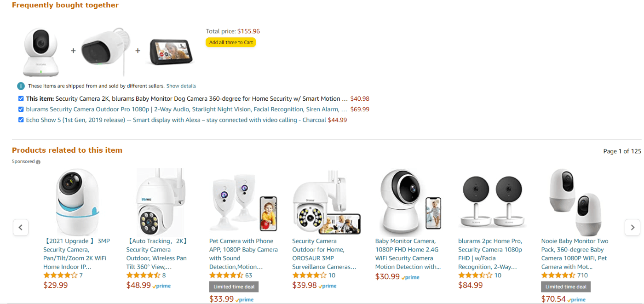
Task: Expand 'Show details' for seller information
Action: point(181,86)
